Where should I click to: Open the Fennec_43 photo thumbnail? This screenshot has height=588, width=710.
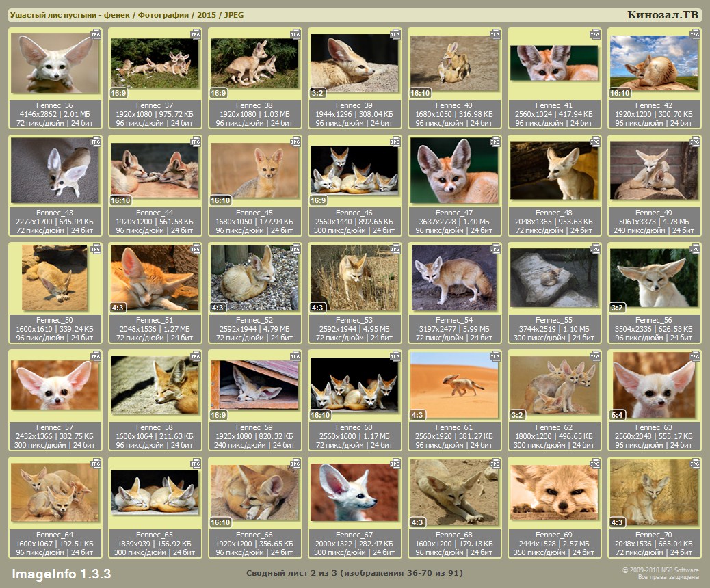point(55,170)
